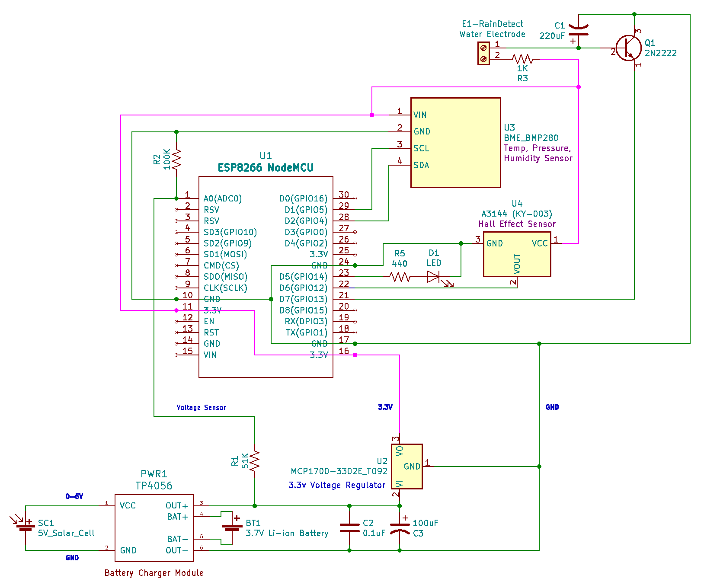Click the E1 water electrode connector symbol
704x588 pixels.
click(x=483, y=53)
